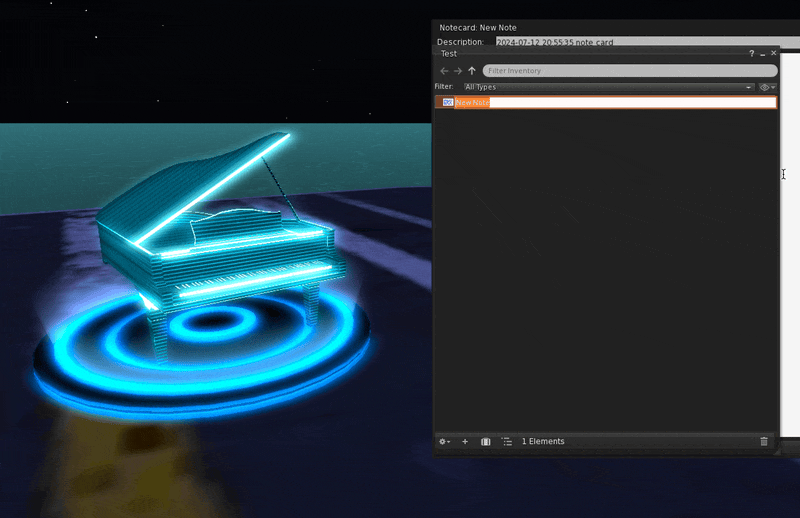
Task: Close the Test inventory window
Action: [x=773, y=53]
